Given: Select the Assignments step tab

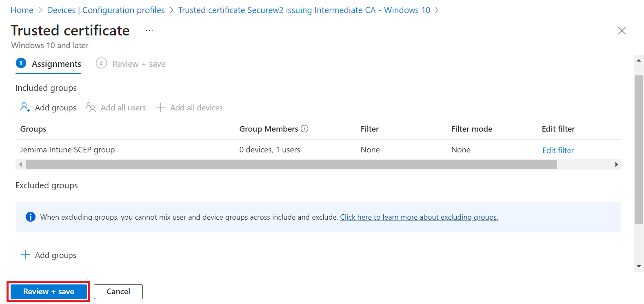Looking at the screenshot, I should (x=49, y=64).
